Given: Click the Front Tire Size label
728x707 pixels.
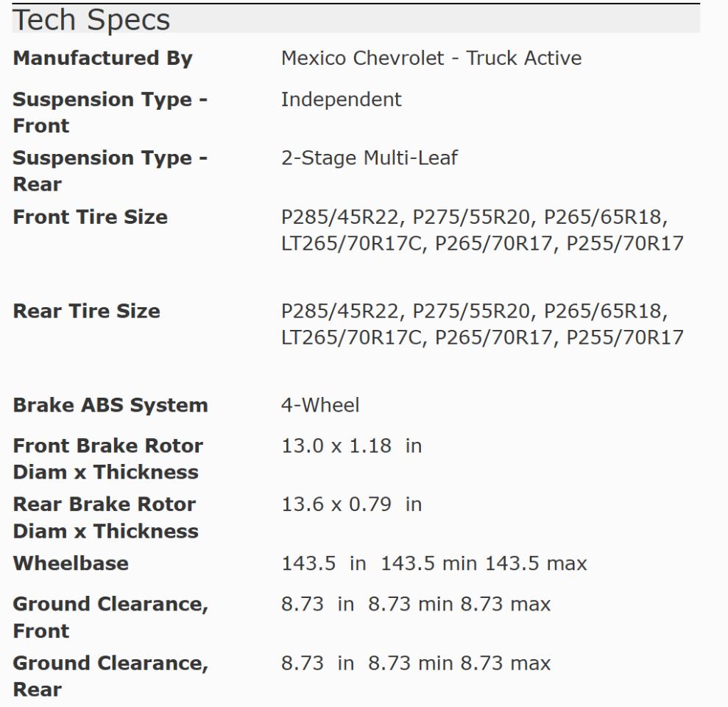Looking at the screenshot, I should click(x=90, y=217).
